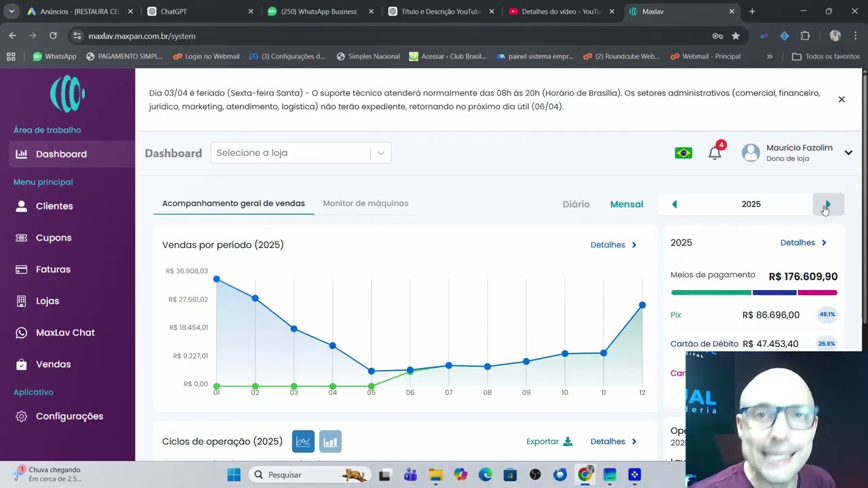This screenshot has width=868, height=488.
Task: Reload the page in Chrome
Action: 53,36
